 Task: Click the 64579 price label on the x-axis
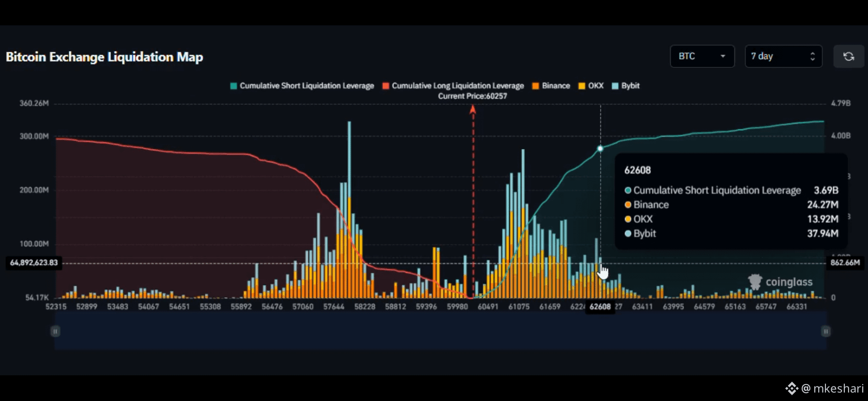704,307
